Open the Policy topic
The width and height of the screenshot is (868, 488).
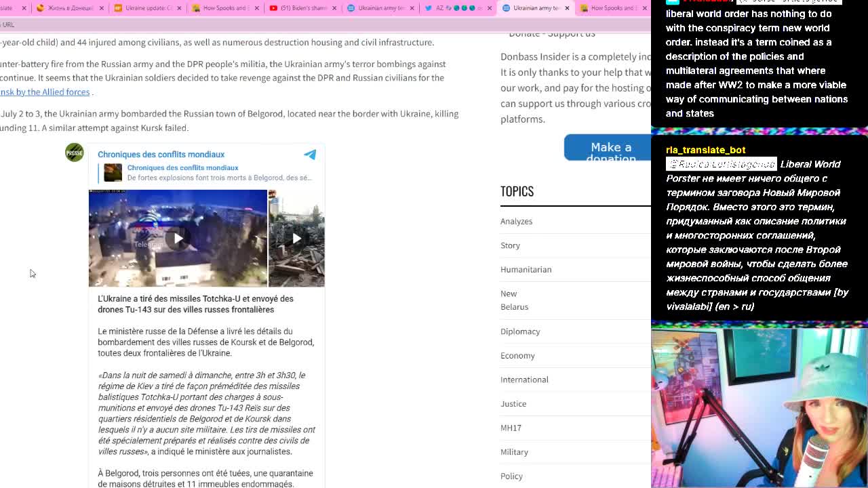click(511, 476)
